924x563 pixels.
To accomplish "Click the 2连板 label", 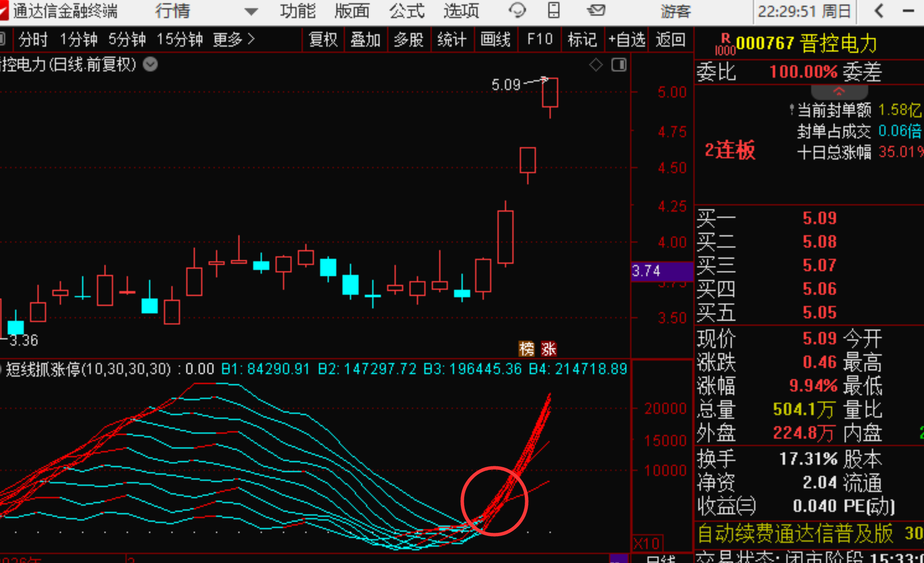I will click(x=730, y=150).
